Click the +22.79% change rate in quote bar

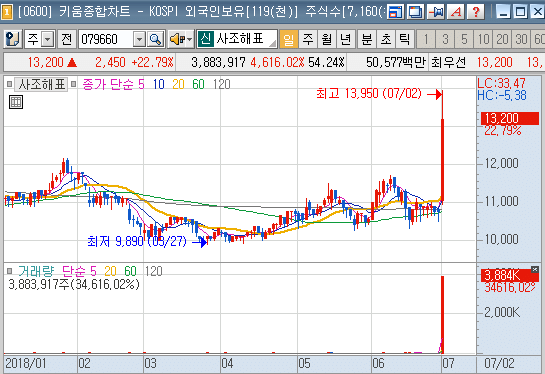click(x=152, y=63)
